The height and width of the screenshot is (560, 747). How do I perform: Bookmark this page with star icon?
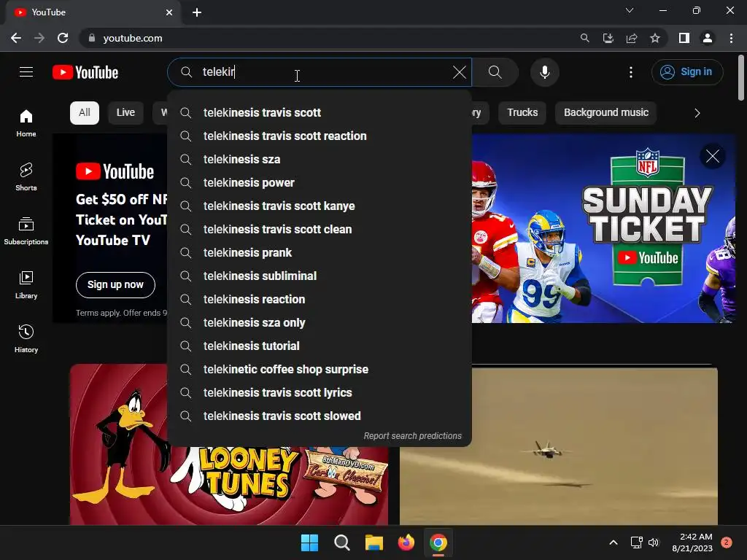click(x=655, y=38)
